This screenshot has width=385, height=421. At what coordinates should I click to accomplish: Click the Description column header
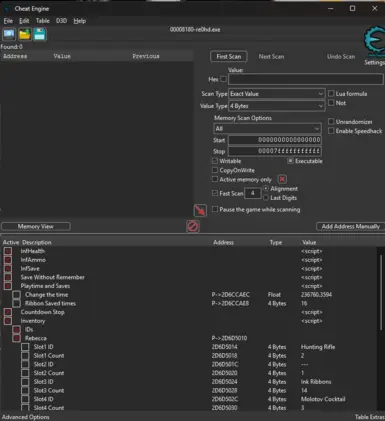[37, 242]
